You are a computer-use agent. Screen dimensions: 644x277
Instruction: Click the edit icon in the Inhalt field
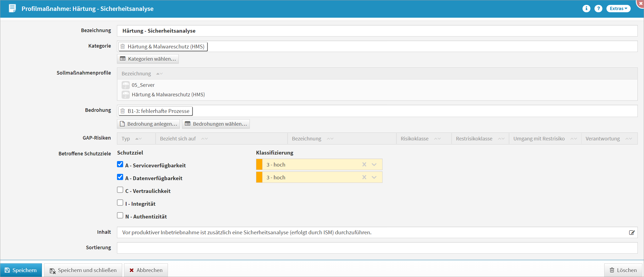click(x=631, y=233)
